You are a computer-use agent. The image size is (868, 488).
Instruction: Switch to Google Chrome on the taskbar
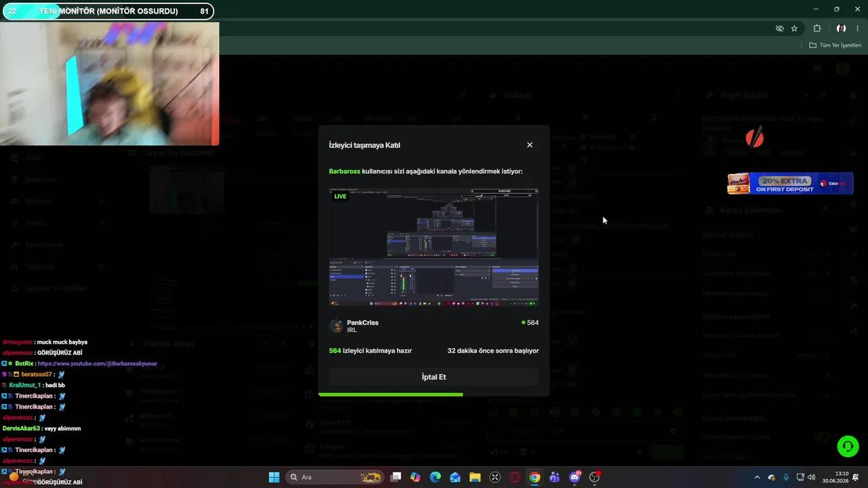534,477
